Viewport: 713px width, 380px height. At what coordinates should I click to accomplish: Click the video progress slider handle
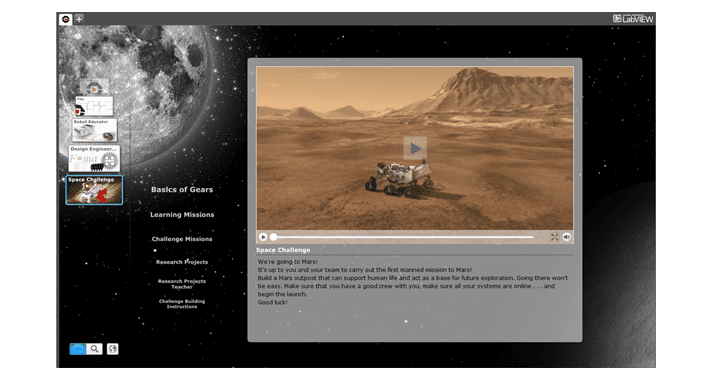point(273,237)
